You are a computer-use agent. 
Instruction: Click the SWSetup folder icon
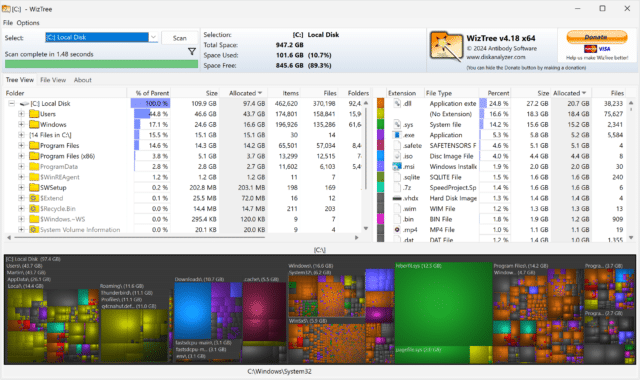click(x=34, y=188)
